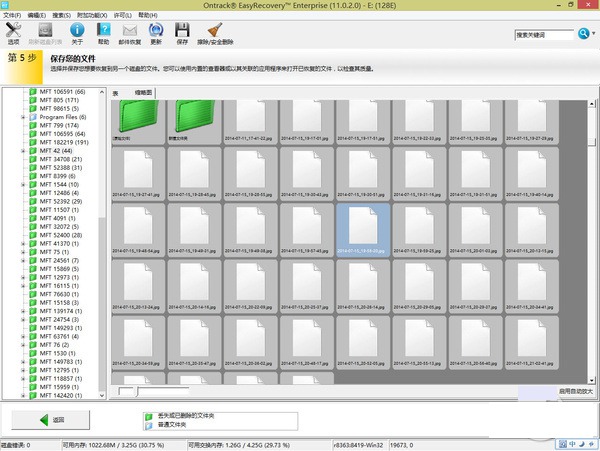
Task: Click the blue search magnifier icon
Action: pos(583,34)
